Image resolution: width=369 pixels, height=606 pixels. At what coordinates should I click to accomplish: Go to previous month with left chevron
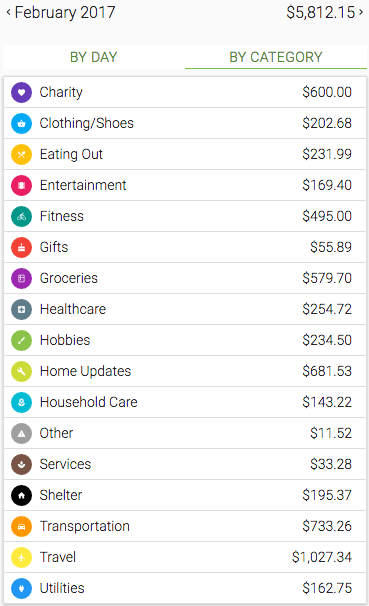pyautogui.click(x=8, y=12)
